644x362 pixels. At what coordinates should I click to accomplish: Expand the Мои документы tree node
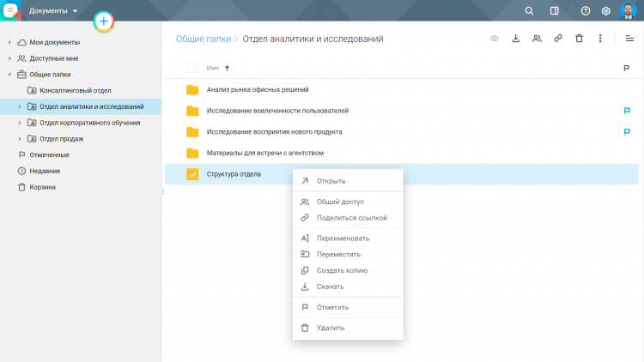[9, 42]
